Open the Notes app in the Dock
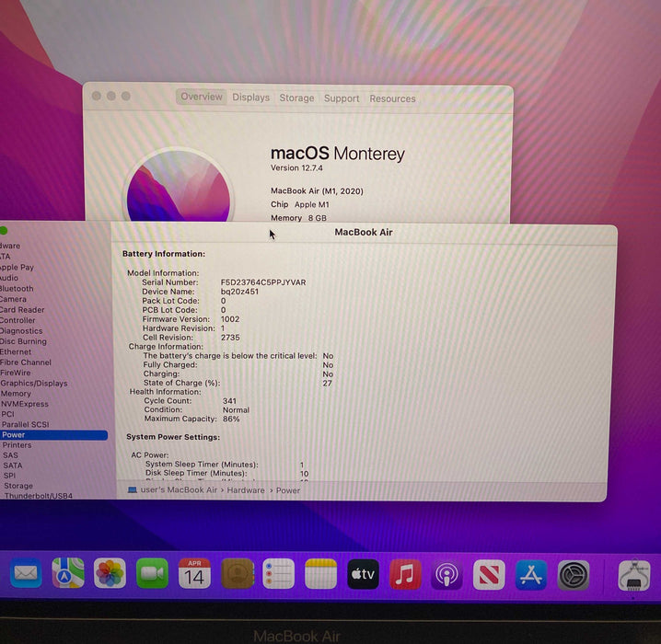 (x=320, y=574)
